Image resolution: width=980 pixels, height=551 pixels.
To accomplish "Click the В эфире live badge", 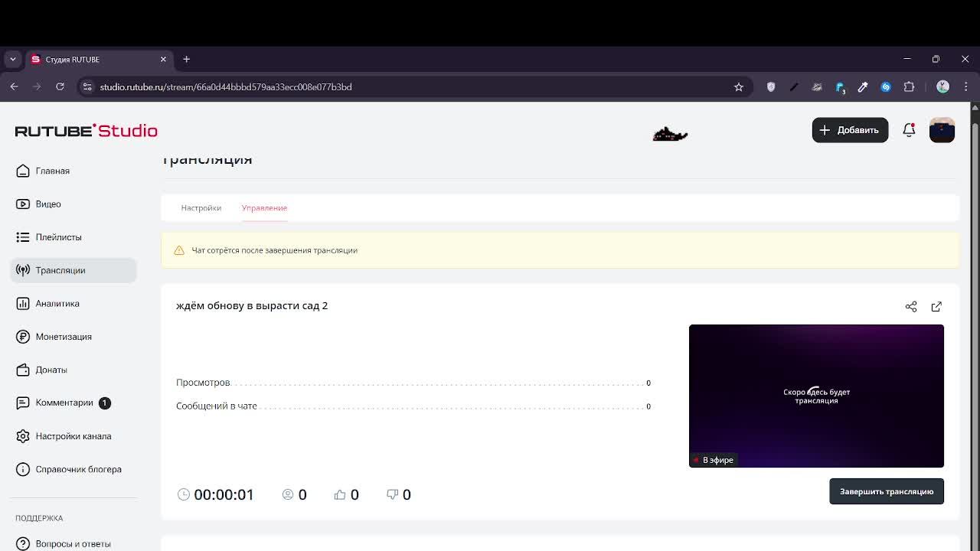I will pos(714,460).
